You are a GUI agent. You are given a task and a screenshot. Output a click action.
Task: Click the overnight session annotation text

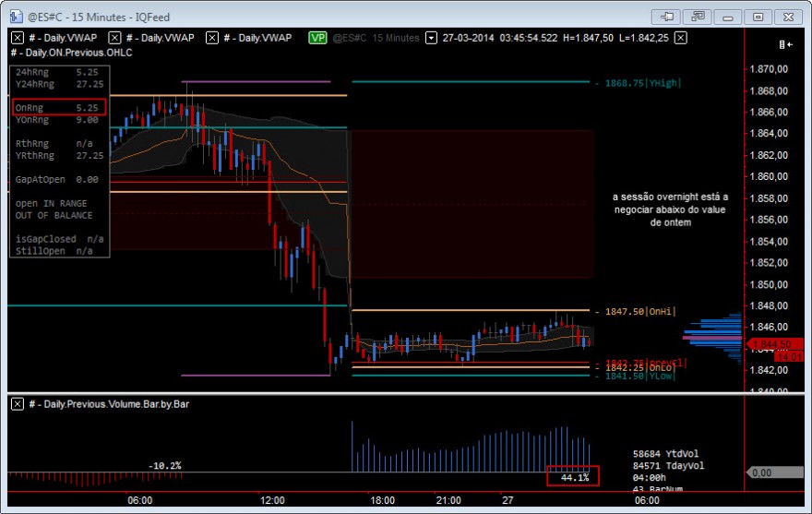pos(670,209)
